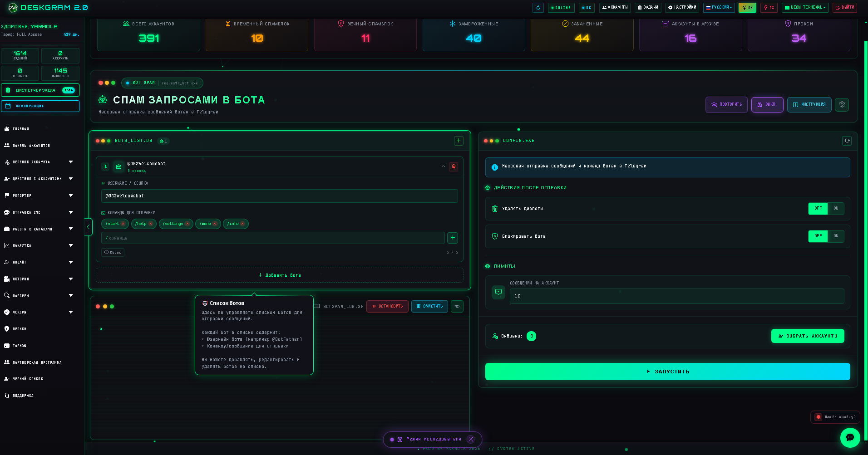Expand Репортер submenu arrow

point(71,196)
